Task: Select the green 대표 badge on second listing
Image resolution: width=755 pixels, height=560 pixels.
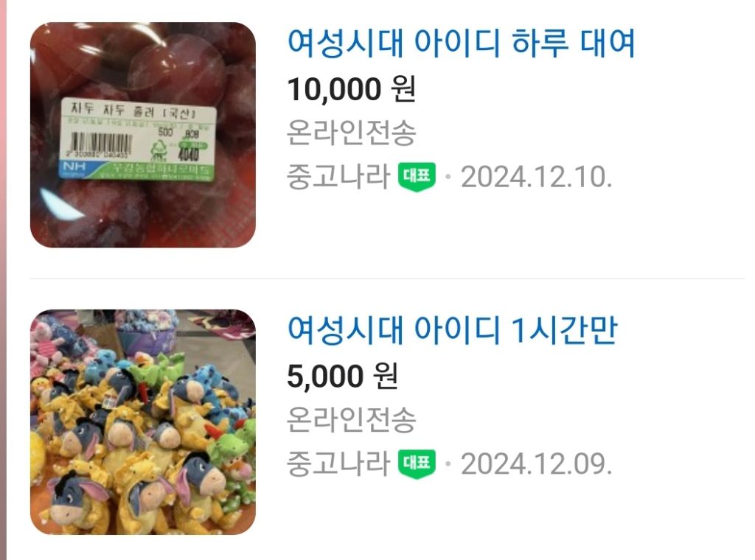Action: [417, 463]
